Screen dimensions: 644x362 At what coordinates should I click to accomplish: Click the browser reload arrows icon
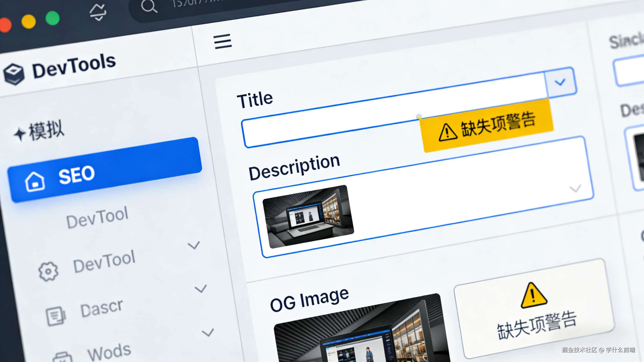(98, 12)
